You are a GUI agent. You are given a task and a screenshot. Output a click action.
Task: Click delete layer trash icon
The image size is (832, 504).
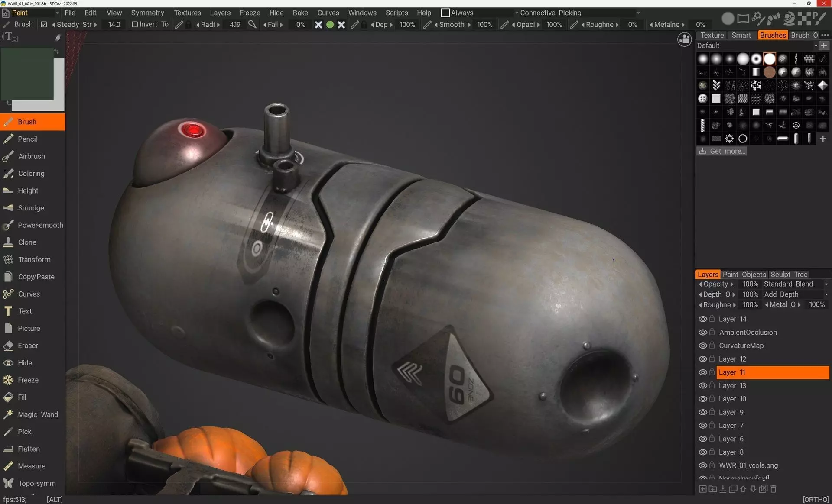point(773,489)
